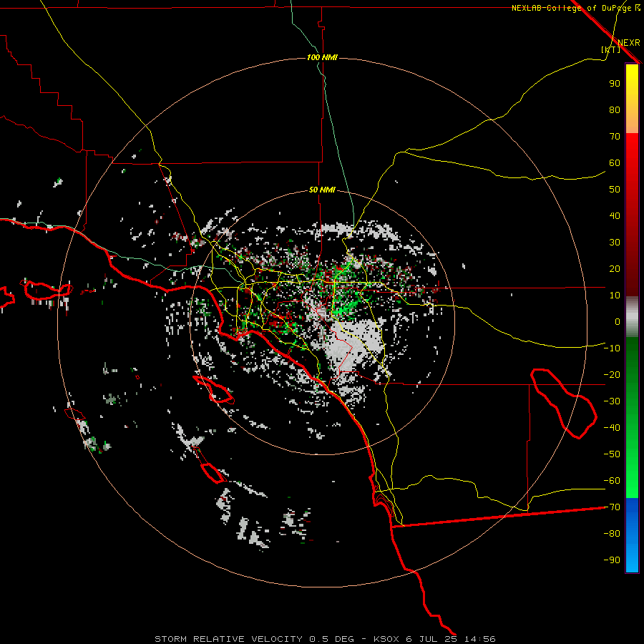Click the 90 value on velocity scale

click(615, 84)
